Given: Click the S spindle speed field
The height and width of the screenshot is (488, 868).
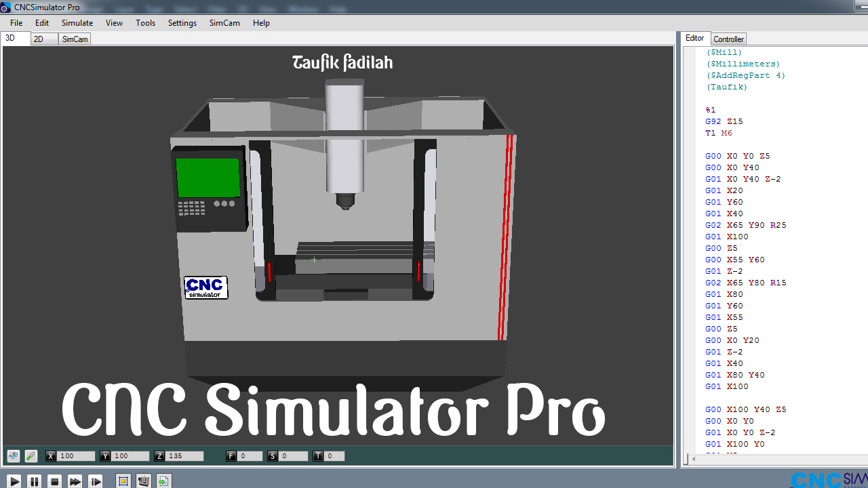Looking at the screenshot, I should (x=294, y=456).
